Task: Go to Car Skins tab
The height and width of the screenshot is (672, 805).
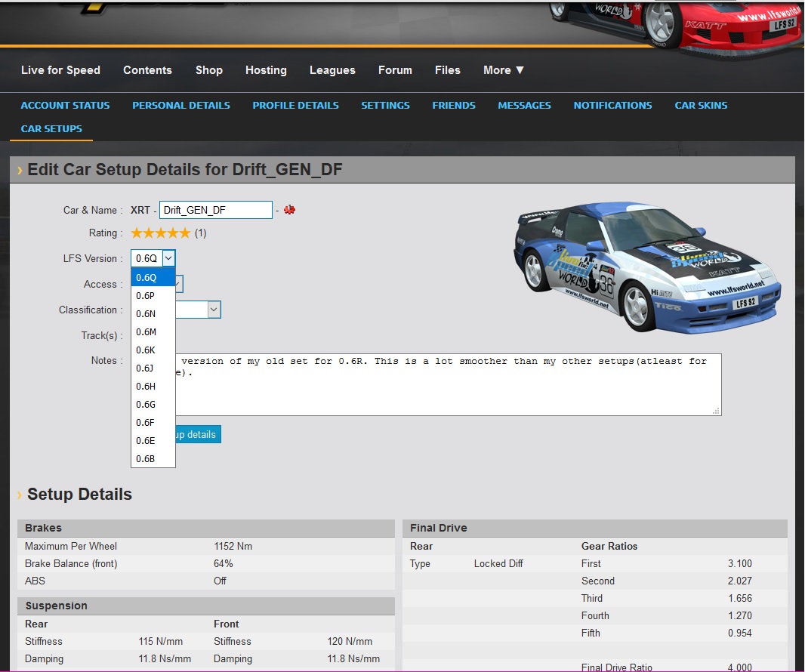Action: tap(701, 105)
